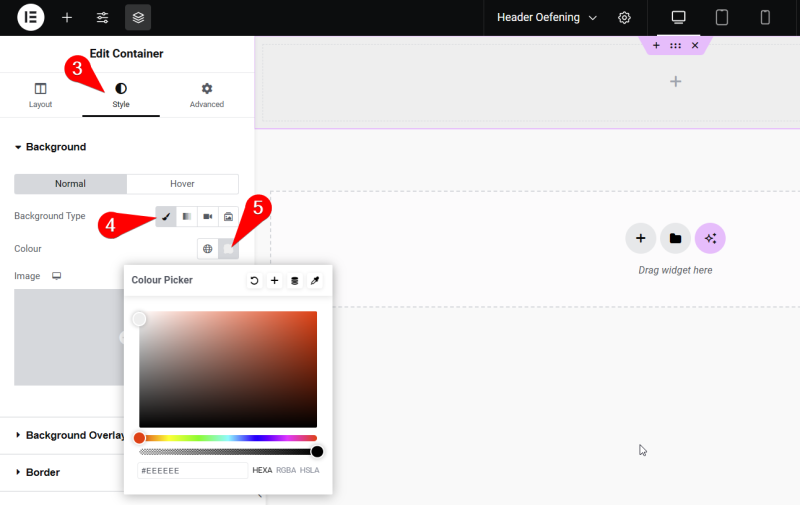Open Image responsive device icon
This screenshot has width=800, height=505.
pos(57,276)
